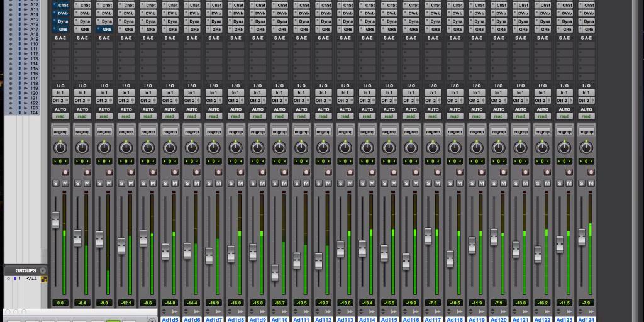This screenshot has height=322, width=644.
Task: Arm record button on track Ad117
Action: coord(438,172)
